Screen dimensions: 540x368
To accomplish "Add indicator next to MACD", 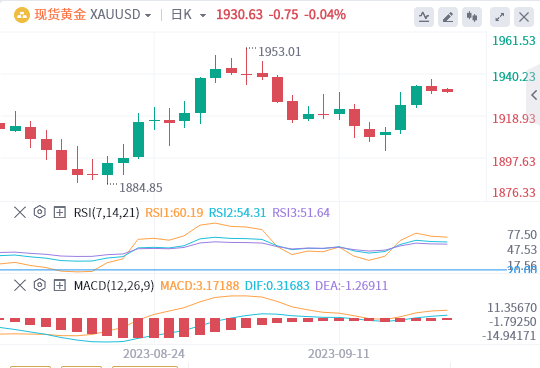I will pos(60,285).
